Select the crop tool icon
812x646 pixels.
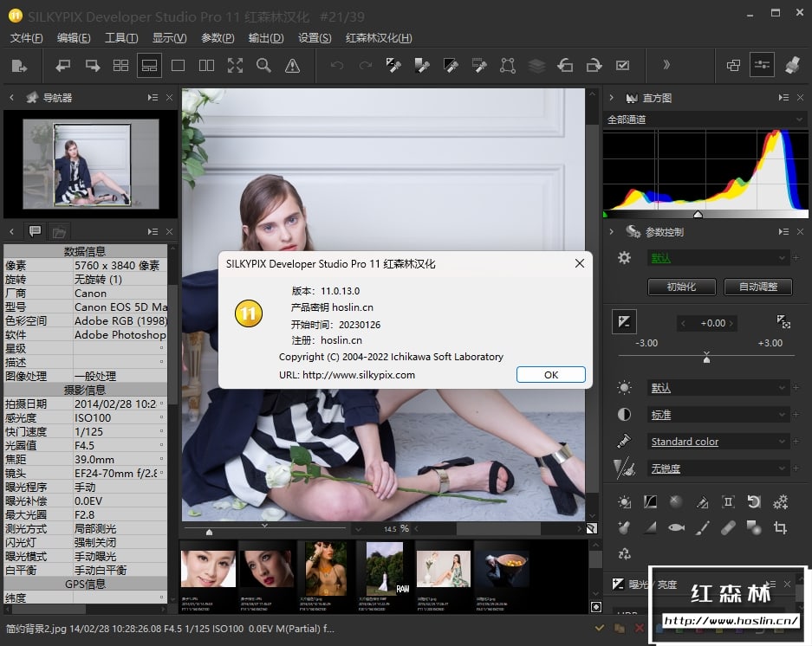point(780,527)
